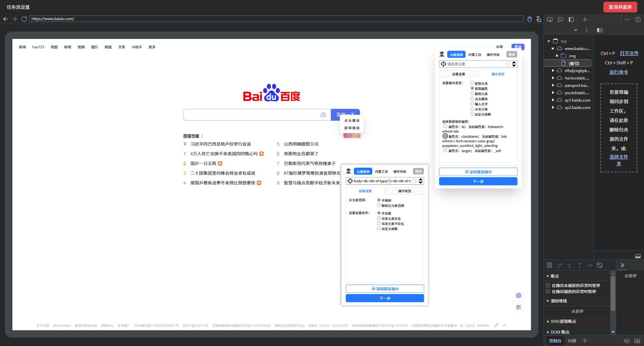Expand sp1.baidu.com tree node
Screen dimensions: 644x346
553,100
